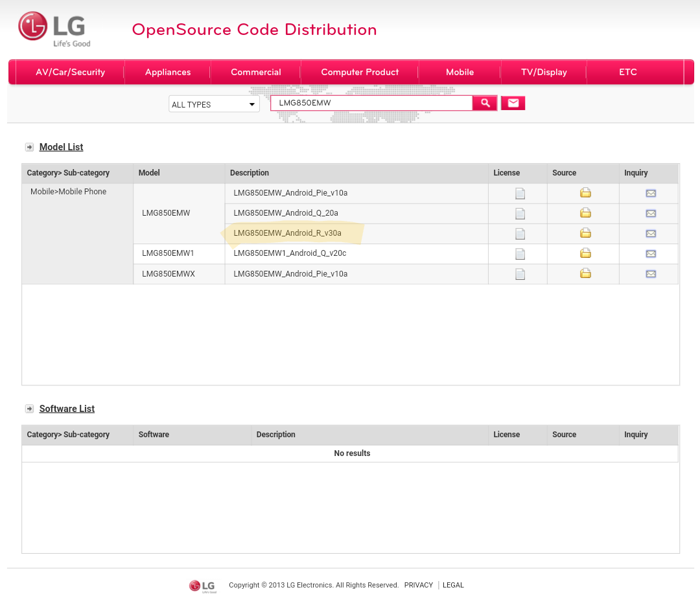Download source for LMG850EMW1_Android_Q_v20c

tap(585, 253)
